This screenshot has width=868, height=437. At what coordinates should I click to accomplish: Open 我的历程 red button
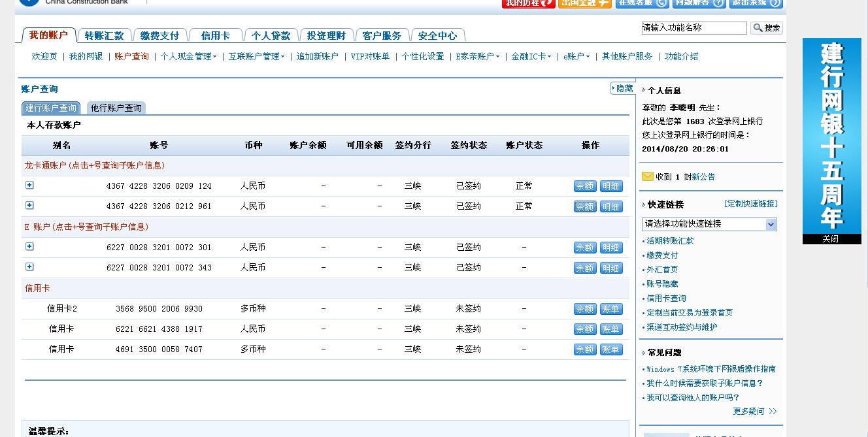click(x=528, y=3)
